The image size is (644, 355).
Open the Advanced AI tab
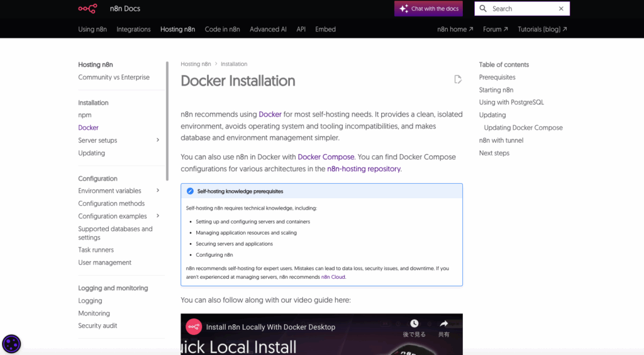(x=268, y=29)
